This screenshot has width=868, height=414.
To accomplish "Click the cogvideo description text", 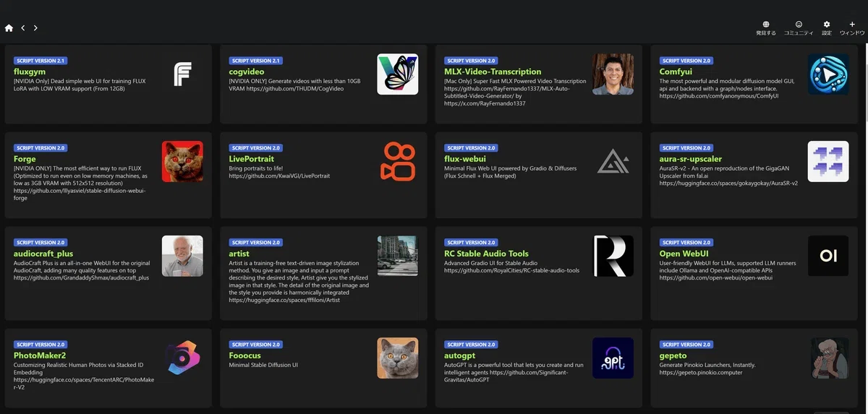I will click(294, 85).
